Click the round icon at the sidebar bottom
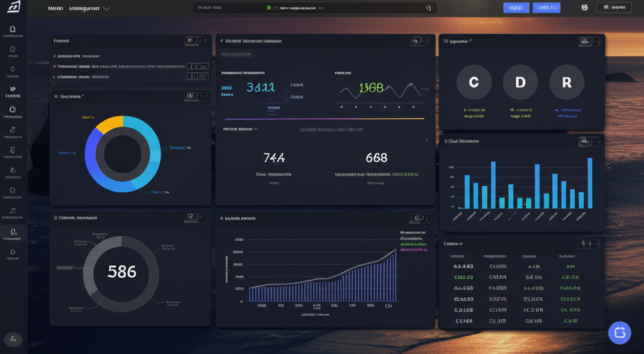 pos(13,340)
